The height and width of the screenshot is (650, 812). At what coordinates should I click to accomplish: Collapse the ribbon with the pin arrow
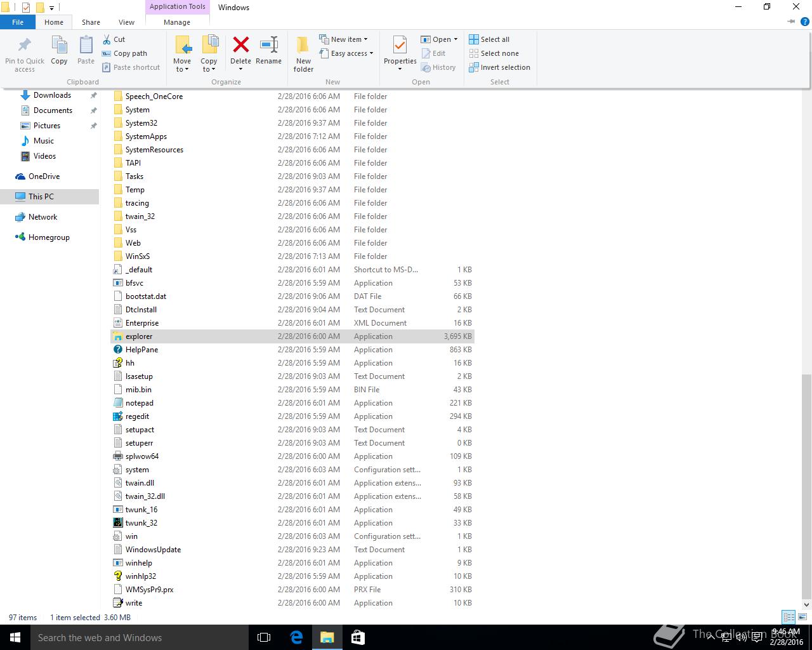(791, 22)
